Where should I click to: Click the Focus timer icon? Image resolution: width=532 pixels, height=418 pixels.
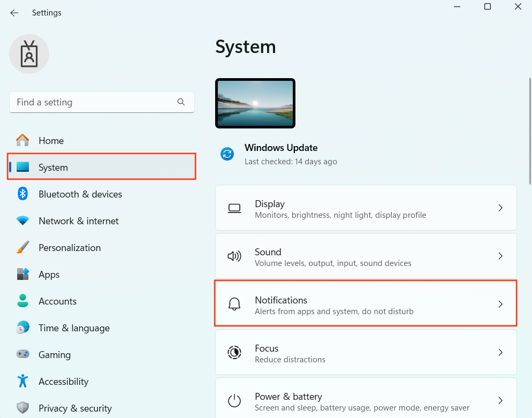pos(234,352)
